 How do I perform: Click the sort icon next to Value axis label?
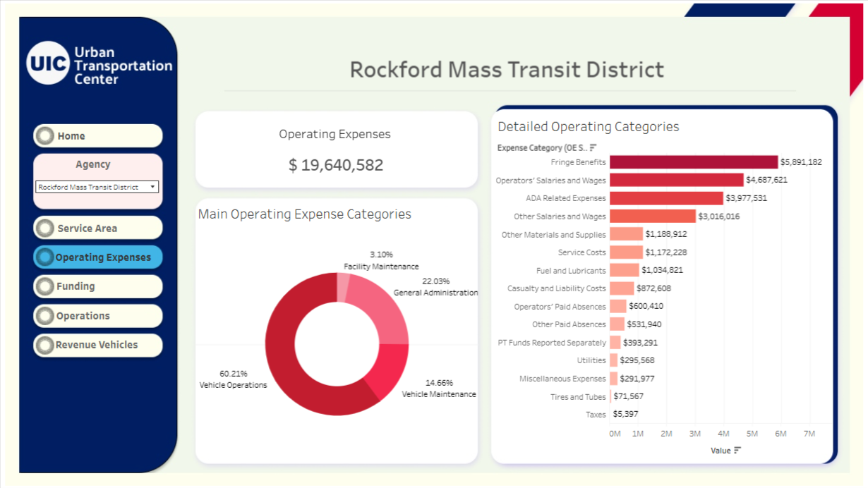click(737, 451)
